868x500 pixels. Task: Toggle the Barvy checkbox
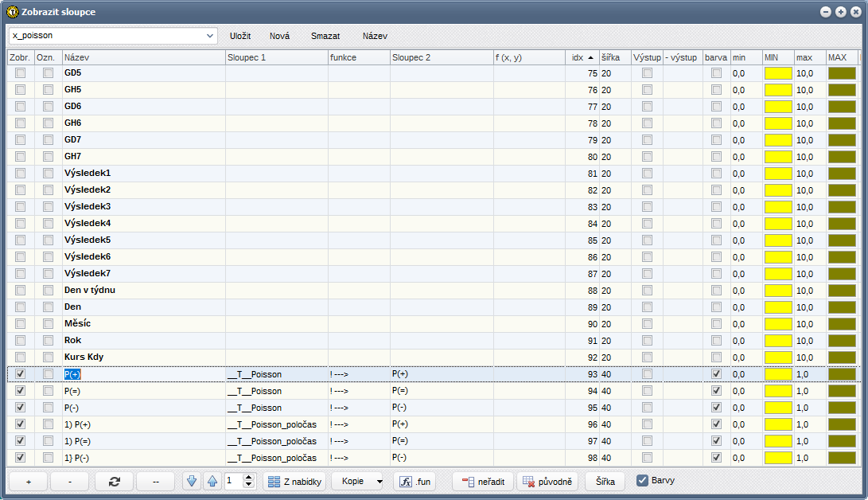pyautogui.click(x=642, y=480)
